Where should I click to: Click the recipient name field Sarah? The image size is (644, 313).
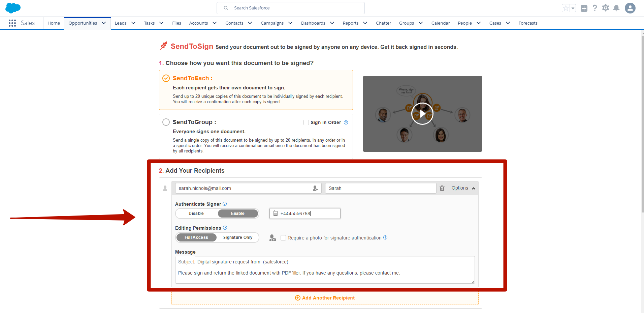click(x=381, y=188)
